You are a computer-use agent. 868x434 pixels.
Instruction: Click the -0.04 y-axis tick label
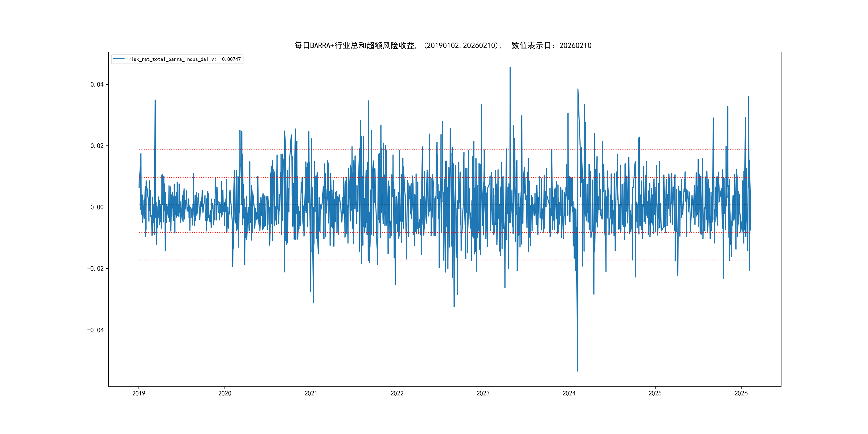(95, 330)
